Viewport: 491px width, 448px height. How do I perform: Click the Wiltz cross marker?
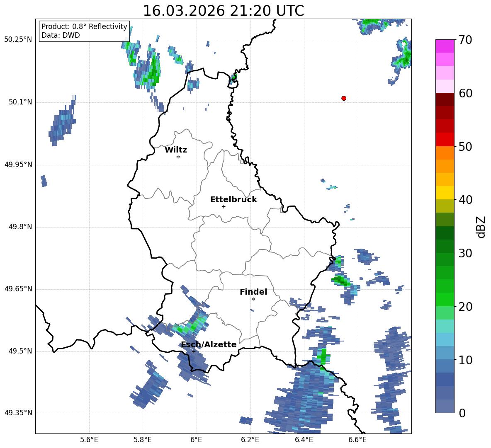click(178, 157)
